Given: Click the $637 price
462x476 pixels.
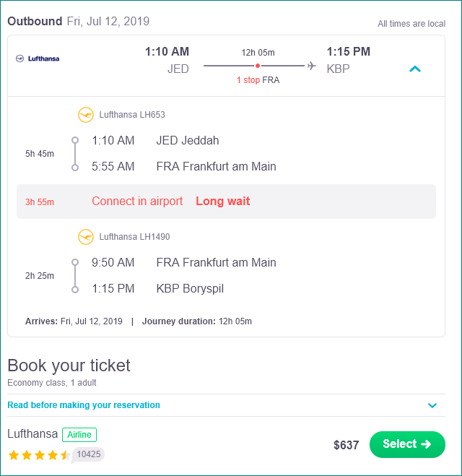Looking at the screenshot, I should tap(346, 445).
